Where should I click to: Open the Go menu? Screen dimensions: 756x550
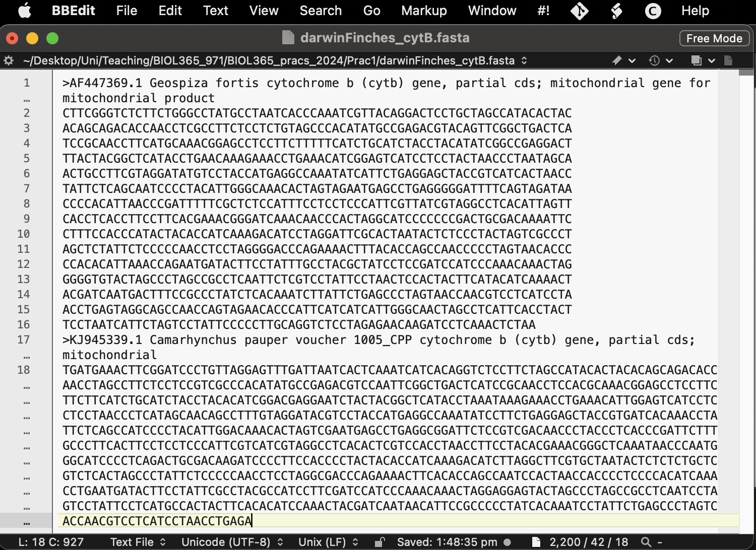(x=371, y=11)
